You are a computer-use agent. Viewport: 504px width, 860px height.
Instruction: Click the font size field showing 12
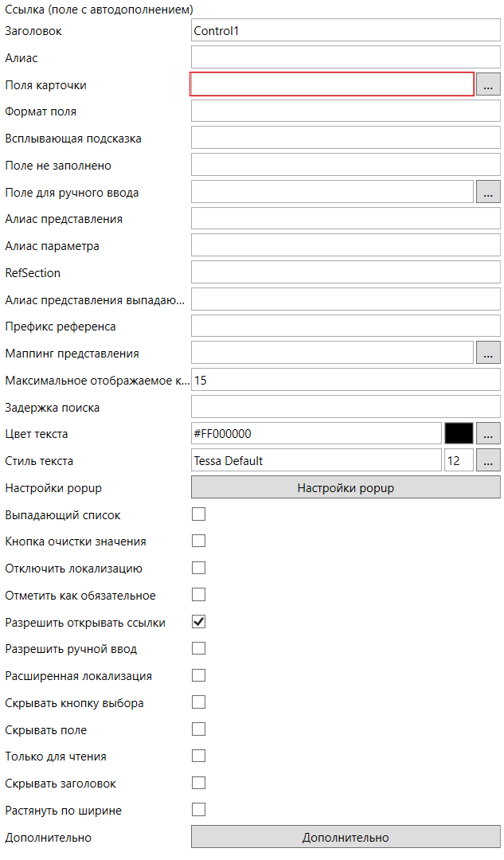point(458,460)
